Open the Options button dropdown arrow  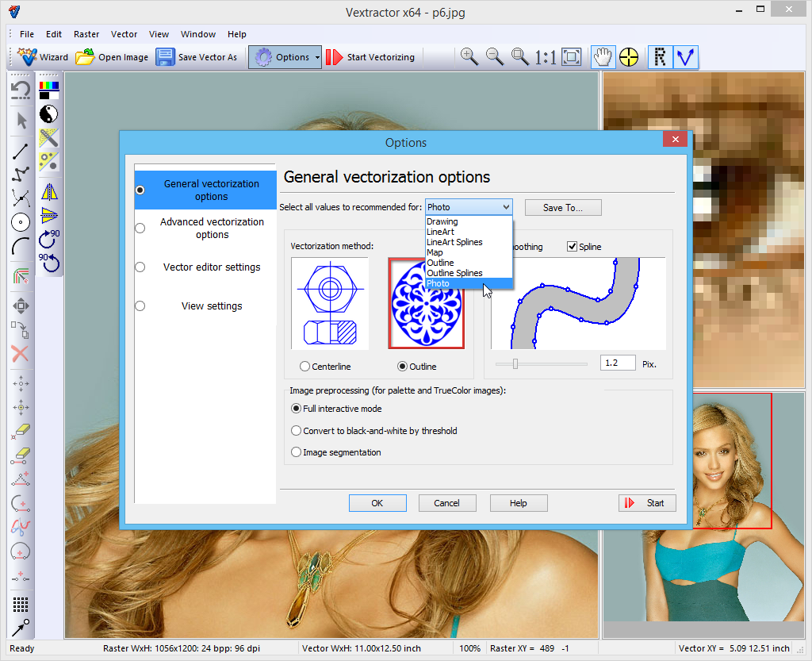pos(317,57)
